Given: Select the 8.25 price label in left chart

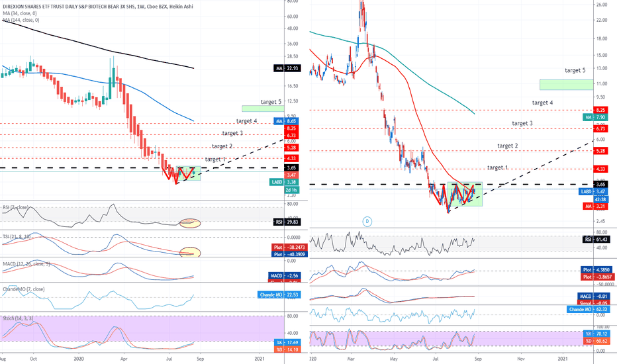Looking at the screenshot, I should click(x=291, y=128).
